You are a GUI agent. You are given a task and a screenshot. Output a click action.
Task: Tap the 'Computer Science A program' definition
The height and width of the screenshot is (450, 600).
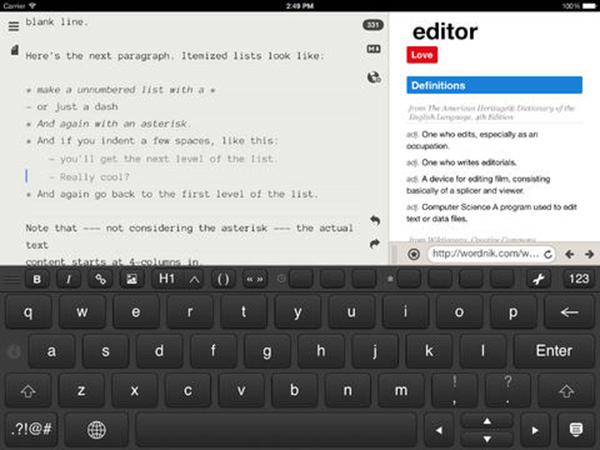(491, 213)
